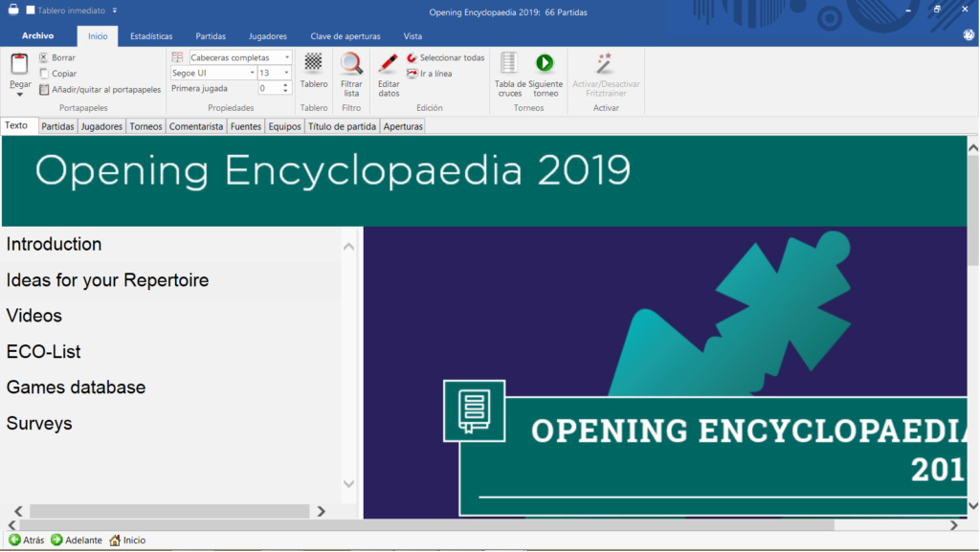Select the Jugadores list tab
Image resolution: width=980 pixels, height=552 pixels.
(x=101, y=126)
